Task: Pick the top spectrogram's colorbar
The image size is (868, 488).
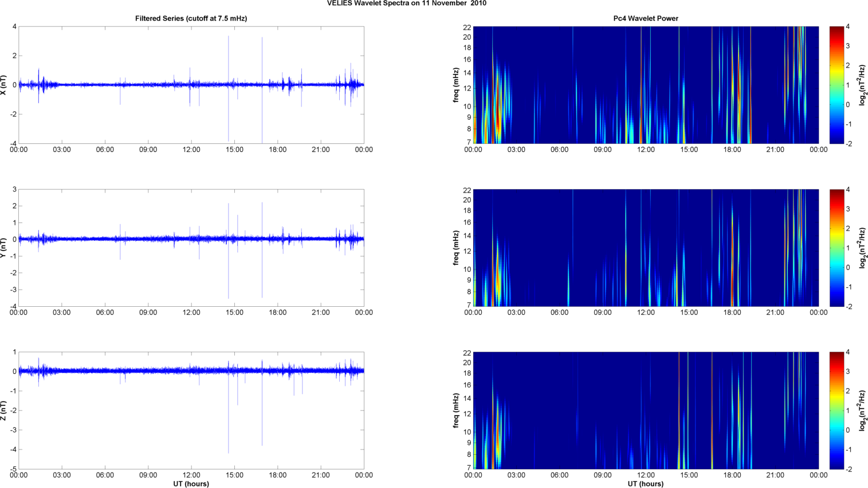Action: [x=836, y=85]
